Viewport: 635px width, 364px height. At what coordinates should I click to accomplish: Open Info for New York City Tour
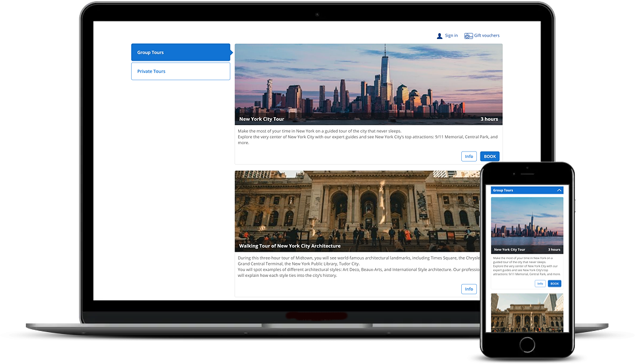[x=469, y=156]
